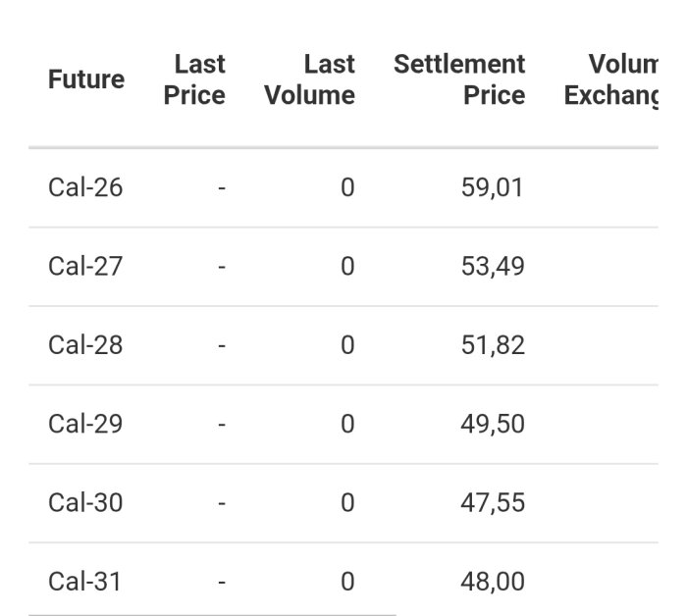Select the 49,50 settlement price cell
The height and width of the screenshot is (616, 687).
[x=493, y=424]
